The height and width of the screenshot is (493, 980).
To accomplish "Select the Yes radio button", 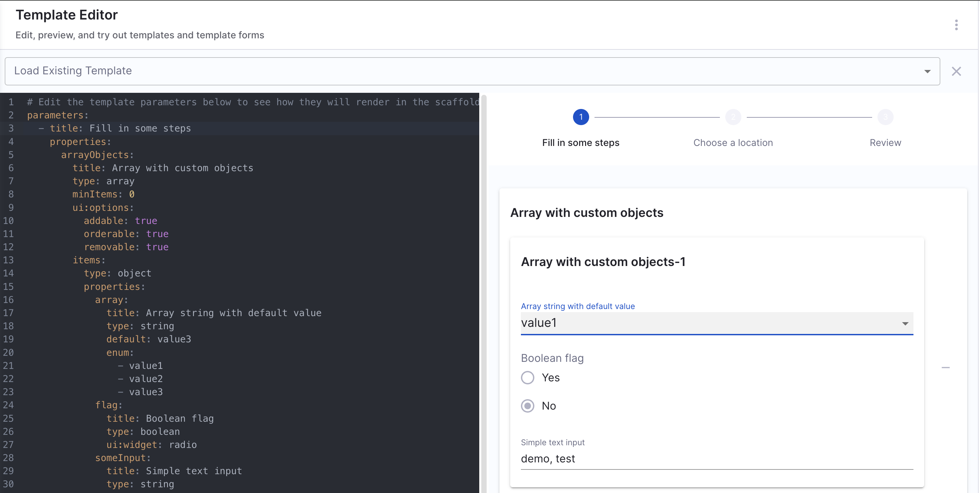I will coord(527,378).
